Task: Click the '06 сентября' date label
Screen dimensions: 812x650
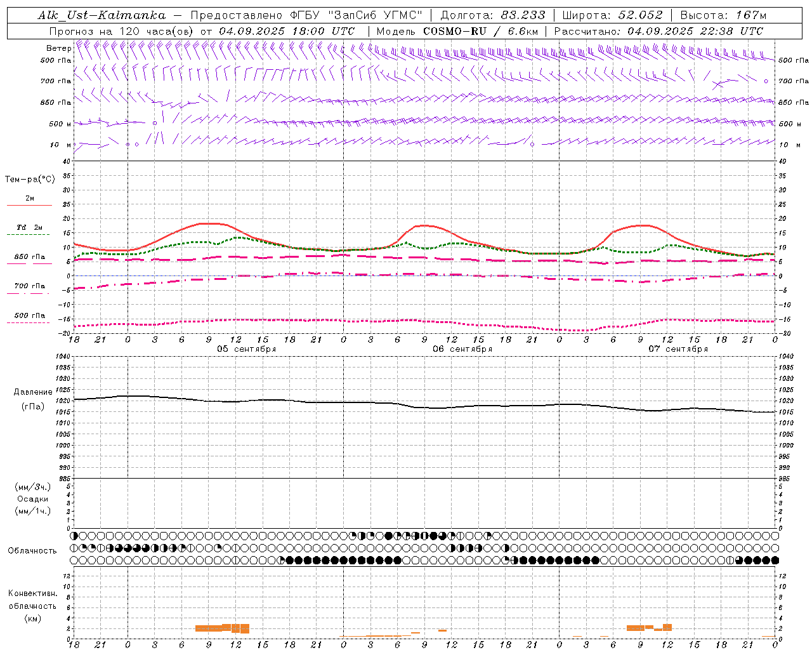Action: click(x=462, y=349)
